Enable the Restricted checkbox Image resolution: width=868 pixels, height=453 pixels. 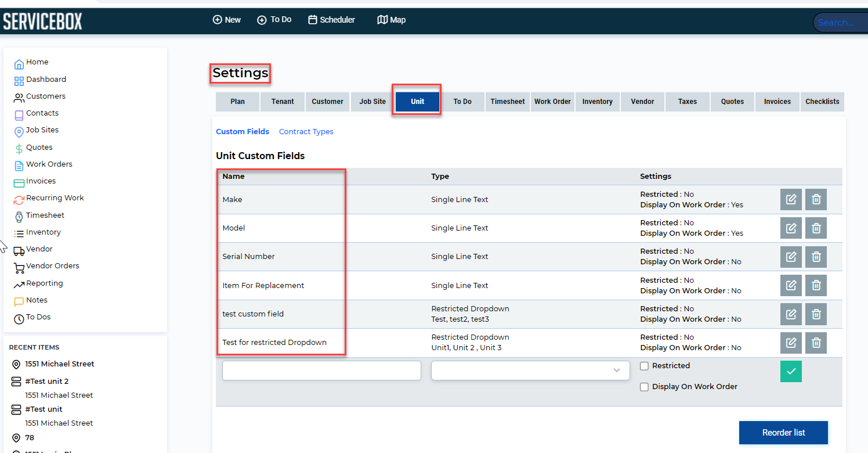coord(644,366)
